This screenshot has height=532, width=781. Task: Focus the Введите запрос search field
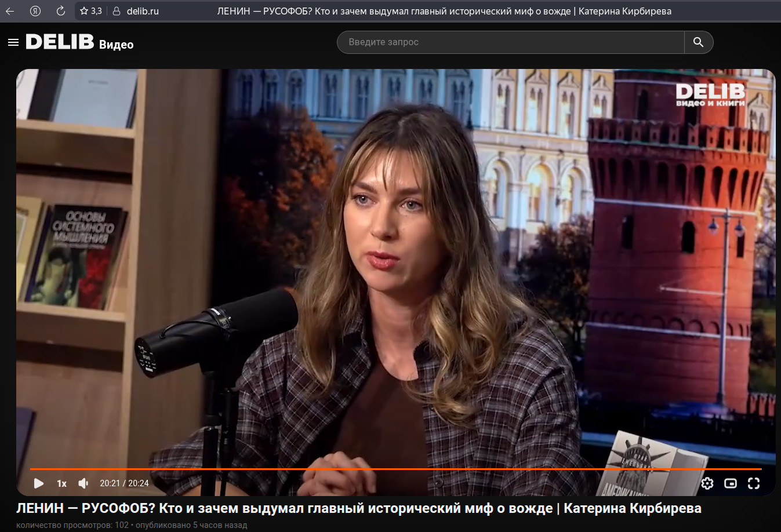(x=510, y=42)
